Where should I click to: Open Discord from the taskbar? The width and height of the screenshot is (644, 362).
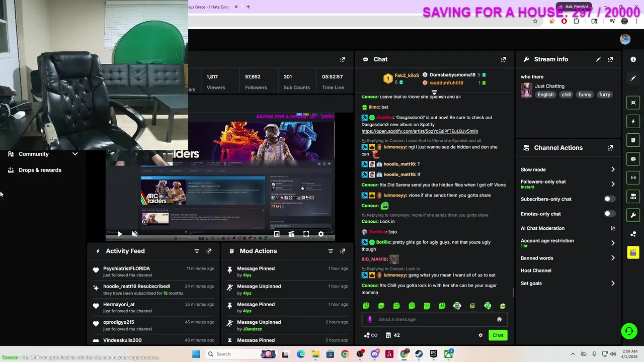tap(374, 354)
